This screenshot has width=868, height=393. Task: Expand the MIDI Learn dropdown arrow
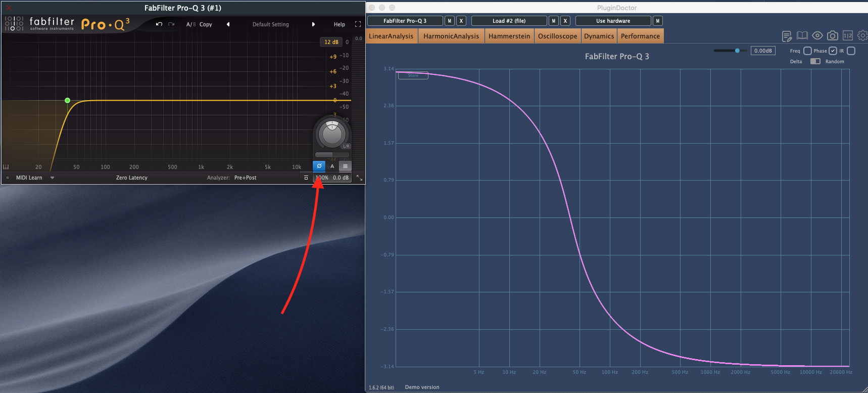point(52,178)
